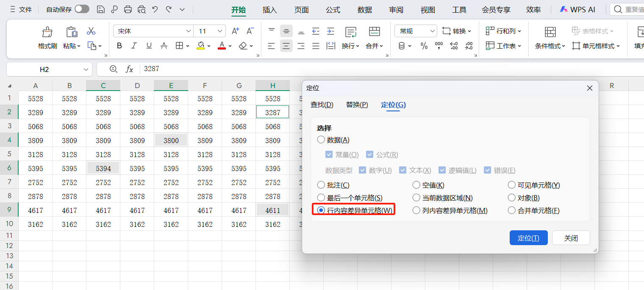Switch to the 替换(P) dialog tab
Image resolution: width=644 pixels, height=290 pixels.
coord(356,105)
